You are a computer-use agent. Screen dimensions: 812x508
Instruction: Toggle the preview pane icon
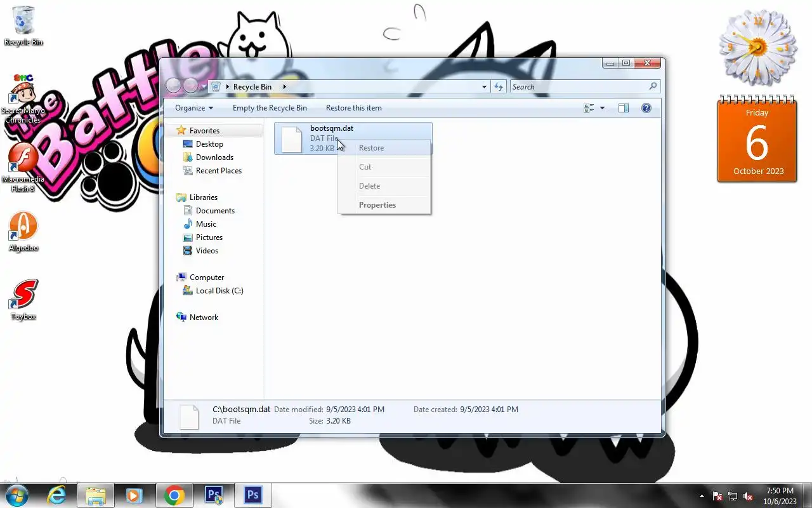tap(624, 108)
